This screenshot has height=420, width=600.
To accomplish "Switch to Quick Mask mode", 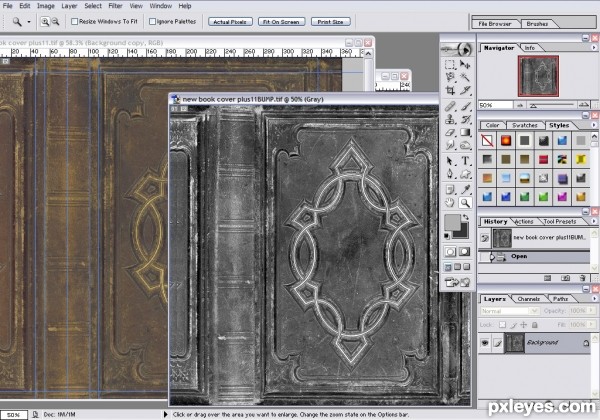I will (465, 251).
